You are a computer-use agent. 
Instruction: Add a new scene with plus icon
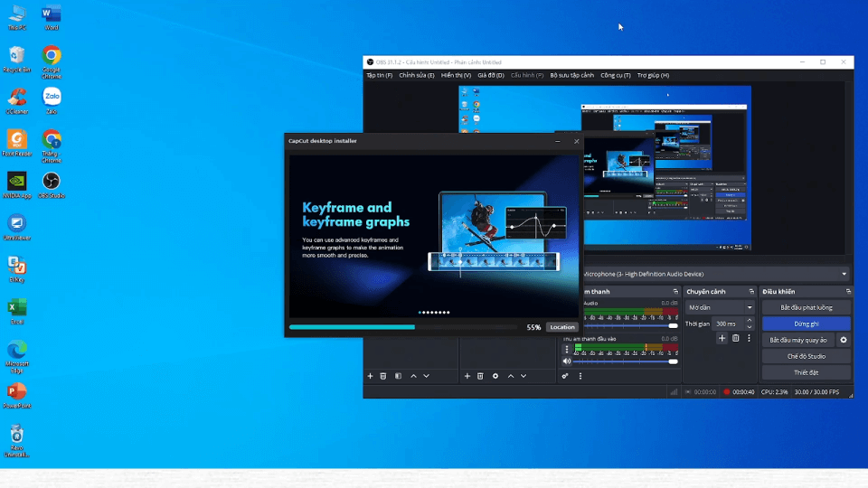tap(370, 376)
